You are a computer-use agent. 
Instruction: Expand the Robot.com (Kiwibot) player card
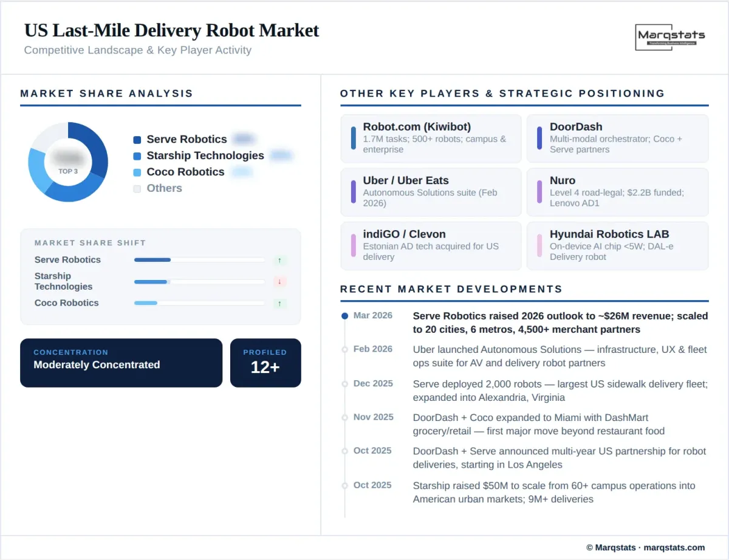tap(431, 138)
